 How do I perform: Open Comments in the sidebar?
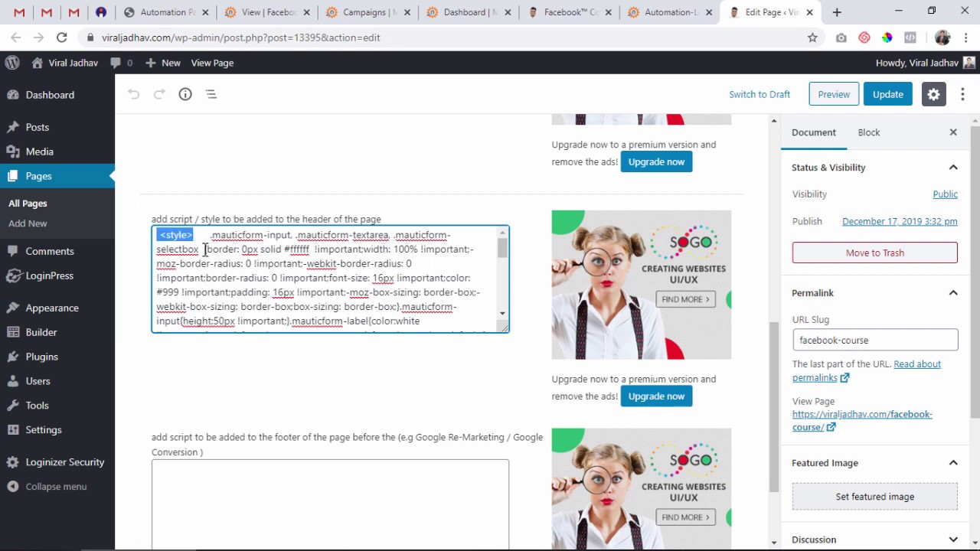click(50, 251)
